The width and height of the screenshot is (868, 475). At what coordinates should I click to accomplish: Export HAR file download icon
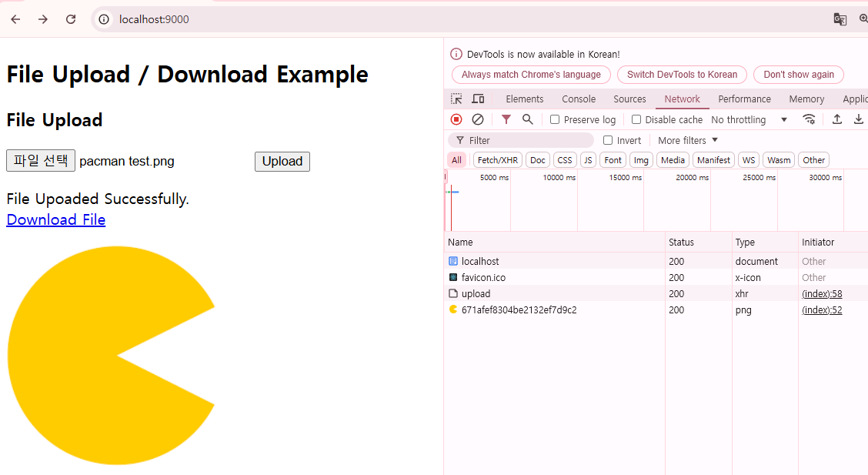coord(858,119)
